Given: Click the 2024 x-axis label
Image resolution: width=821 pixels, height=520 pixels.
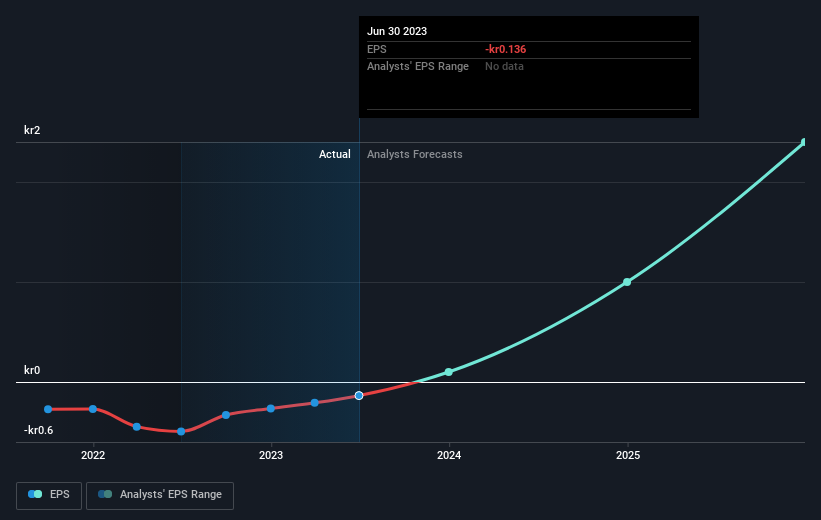Looking at the screenshot, I should (x=449, y=455).
